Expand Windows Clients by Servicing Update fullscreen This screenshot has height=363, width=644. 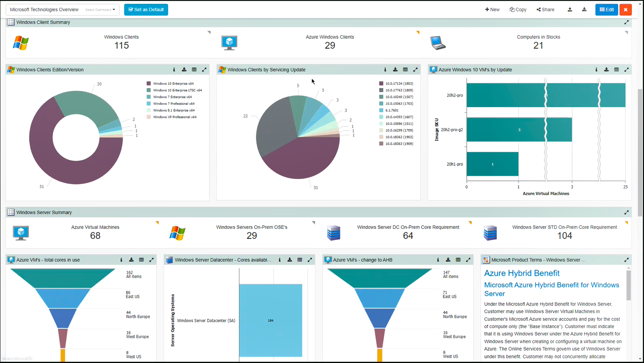[415, 70]
